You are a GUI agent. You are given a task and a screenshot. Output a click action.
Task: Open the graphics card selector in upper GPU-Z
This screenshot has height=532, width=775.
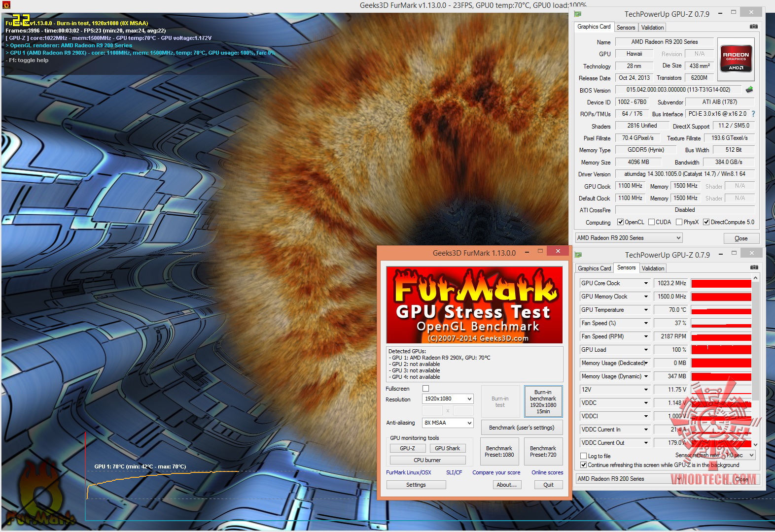[629, 238]
